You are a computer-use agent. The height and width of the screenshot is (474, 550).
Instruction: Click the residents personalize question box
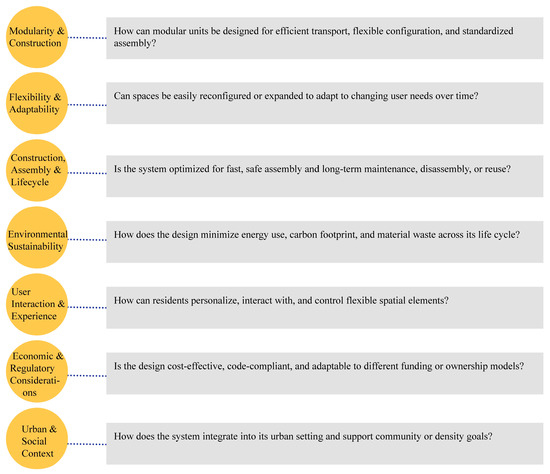pos(324,308)
